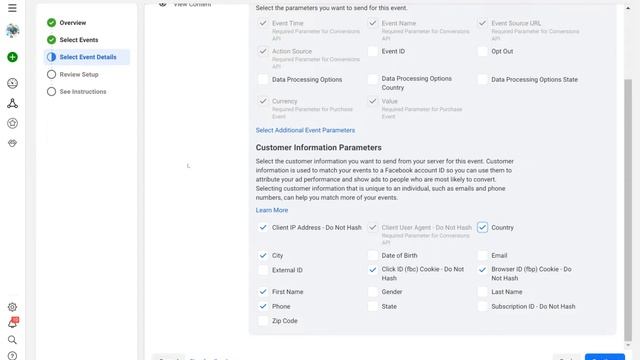Uncheck the City checkbox
This screenshot has width=640, height=360.
263,256
